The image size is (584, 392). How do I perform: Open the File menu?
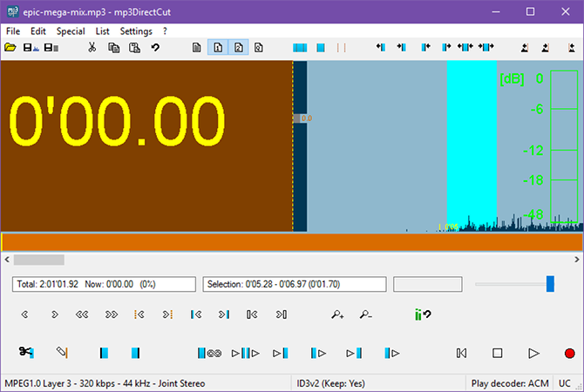pyautogui.click(x=12, y=31)
